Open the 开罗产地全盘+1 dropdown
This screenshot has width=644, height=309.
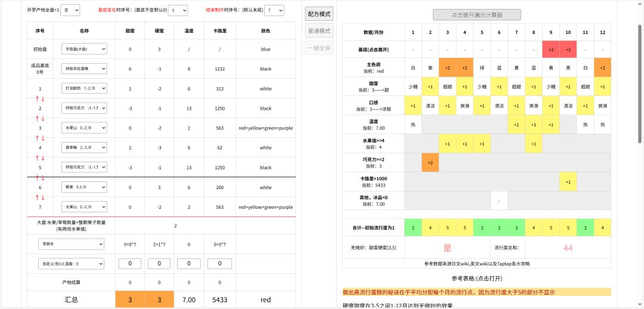[x=70, y=11]
